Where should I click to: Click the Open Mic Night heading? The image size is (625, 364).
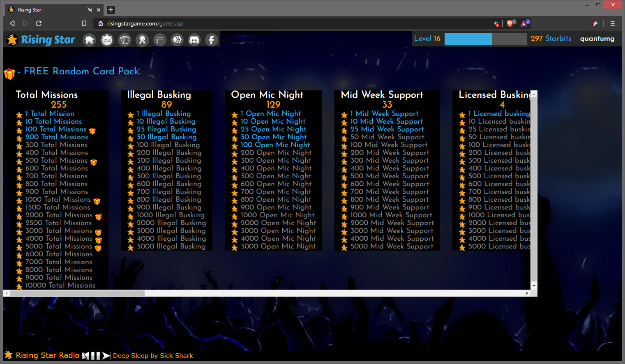tap(267, 94)
